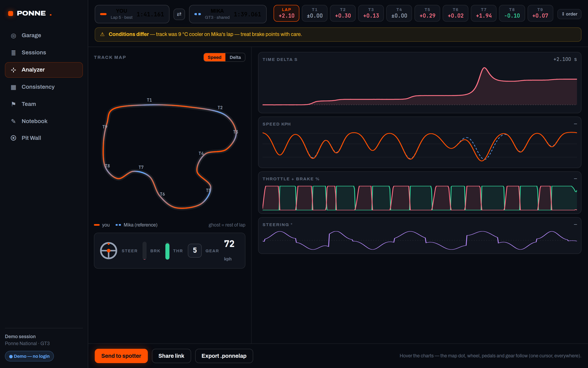Select the T5 +0.29 sector chip
Image resolution: width=588 pixels, height=368 pixels.
pos(427,13)
